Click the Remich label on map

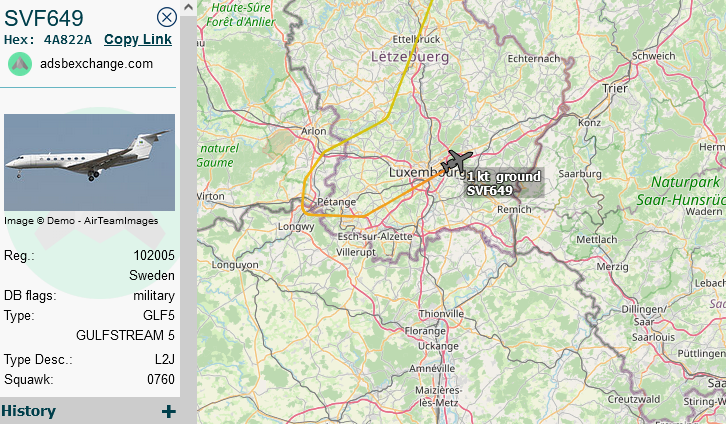[514, 209]
